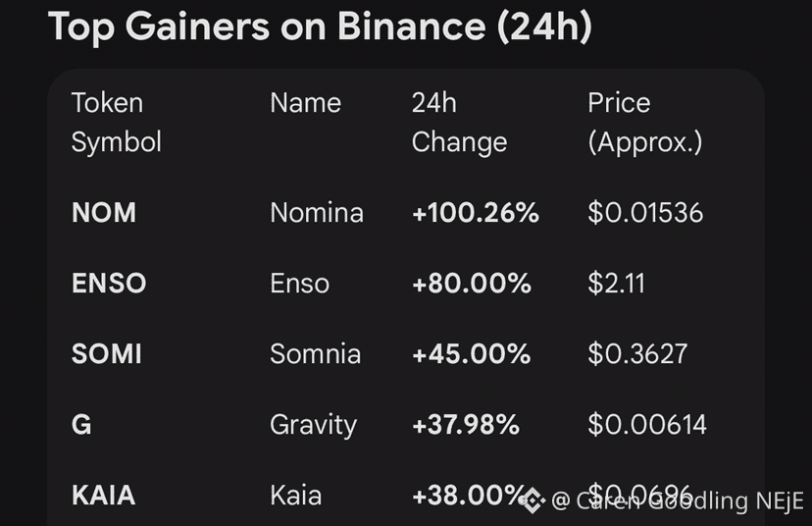Screen dimensions: 812x526
Task: Click the Somnia name cell
Action: coord(315,354)
